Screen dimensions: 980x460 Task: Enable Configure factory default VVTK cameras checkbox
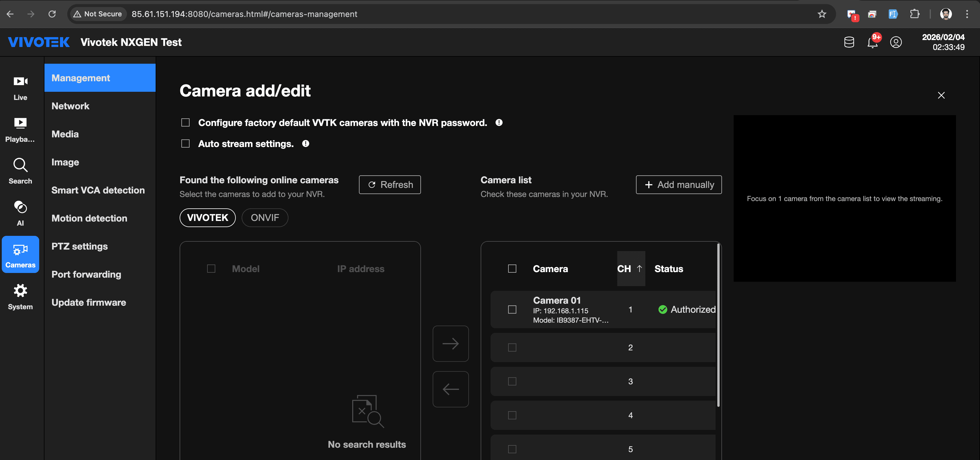coord(185,122)
